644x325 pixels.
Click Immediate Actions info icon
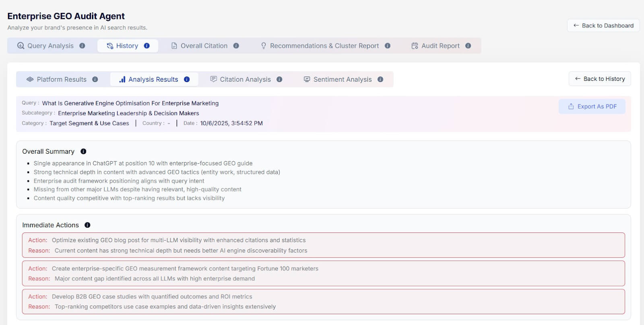[87, 225]
